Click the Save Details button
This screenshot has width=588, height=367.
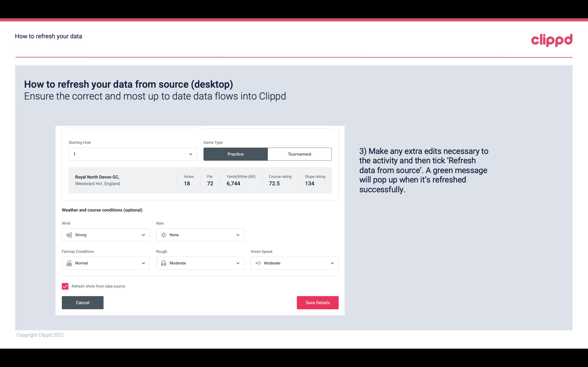coord(317,302)
